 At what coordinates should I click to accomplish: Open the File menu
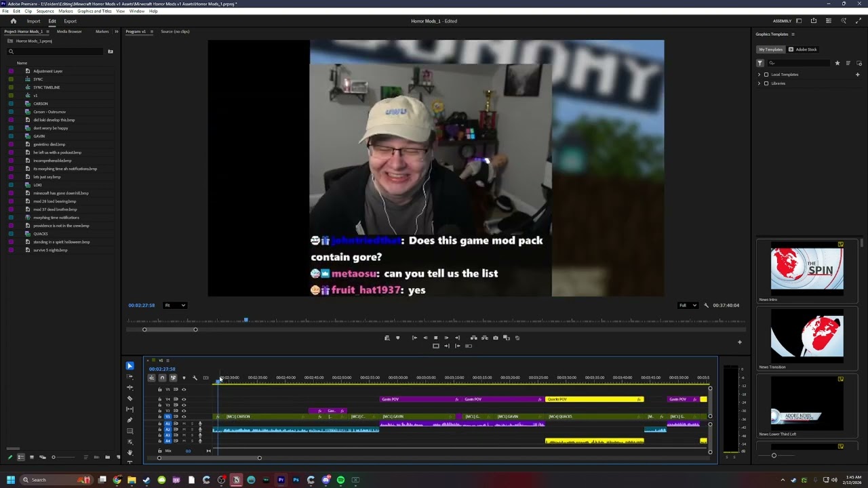point(5,12)
